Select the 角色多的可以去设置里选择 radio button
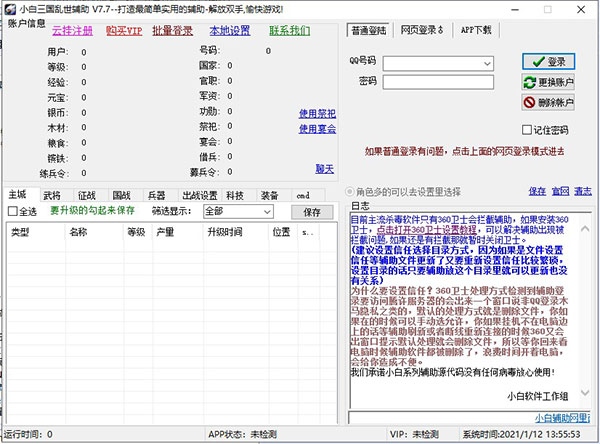 coord(349,191)
